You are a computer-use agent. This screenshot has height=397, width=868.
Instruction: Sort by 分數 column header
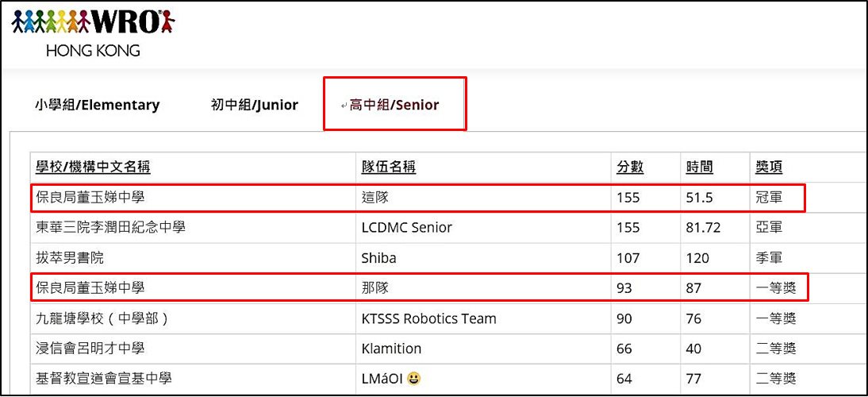[x=630, y=167]
